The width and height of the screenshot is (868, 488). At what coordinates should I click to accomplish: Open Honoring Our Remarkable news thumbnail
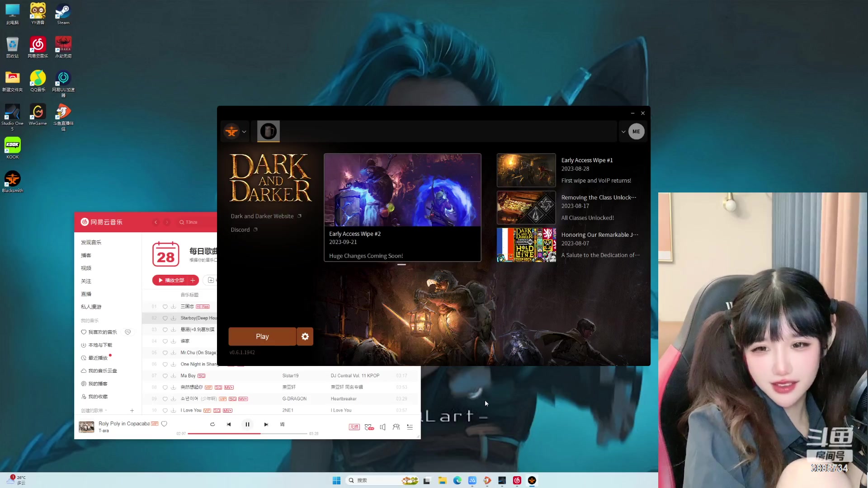coord(526,245)
